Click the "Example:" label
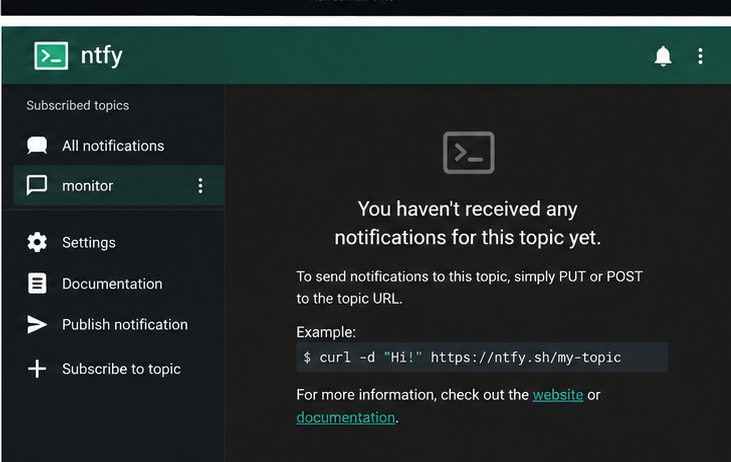The width and height of the screenshot is (731, 462). 326,332
